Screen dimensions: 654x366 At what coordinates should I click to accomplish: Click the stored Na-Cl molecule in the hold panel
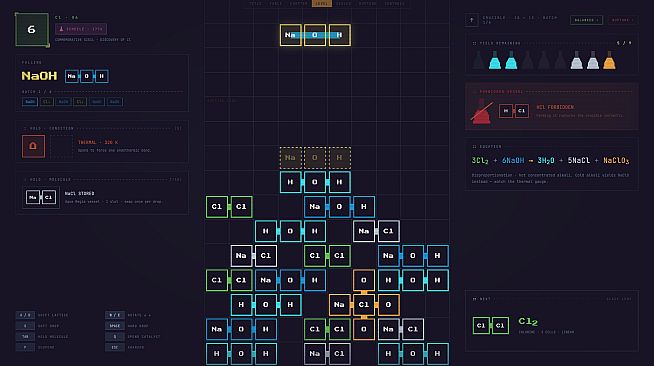41,197
